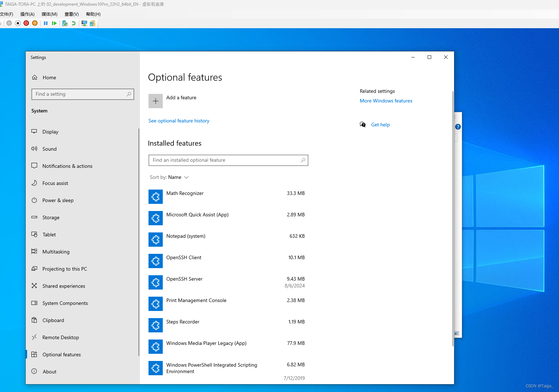Select the Math Recognizer feature
The image size is (559, 392).
(228, 197)
